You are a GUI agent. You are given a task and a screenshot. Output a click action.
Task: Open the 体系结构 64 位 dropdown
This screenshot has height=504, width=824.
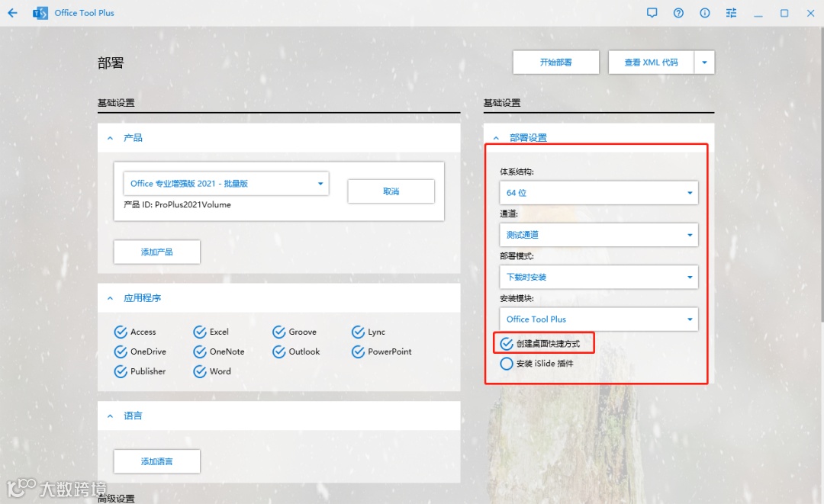(599, 193)
